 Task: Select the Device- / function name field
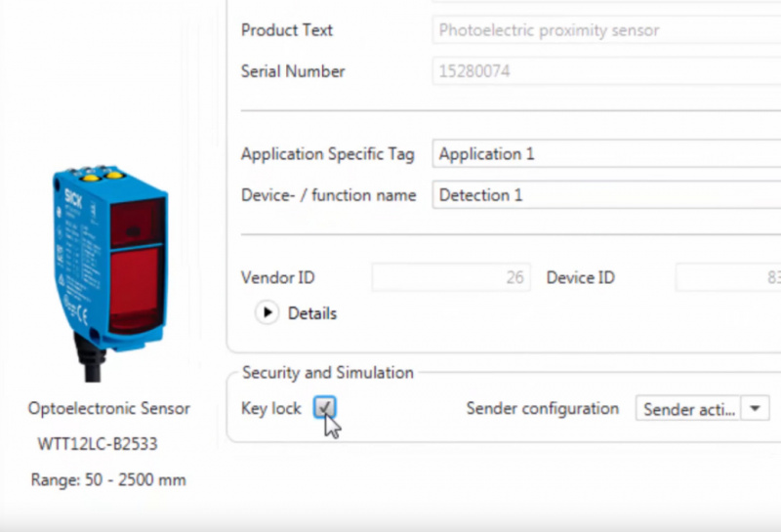[605, 195]
